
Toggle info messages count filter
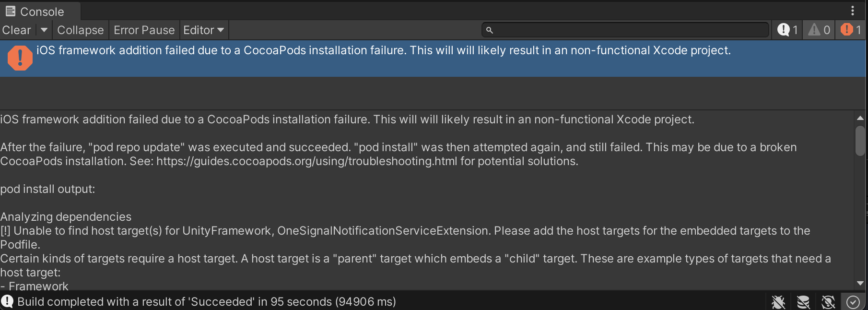pyautogui.click(x=787, y=30)
